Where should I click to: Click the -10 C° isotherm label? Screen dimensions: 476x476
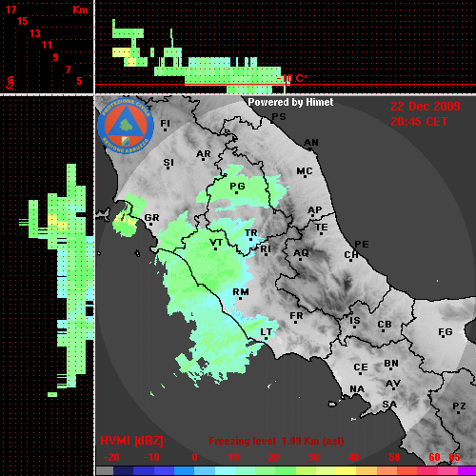coord(292,78)
